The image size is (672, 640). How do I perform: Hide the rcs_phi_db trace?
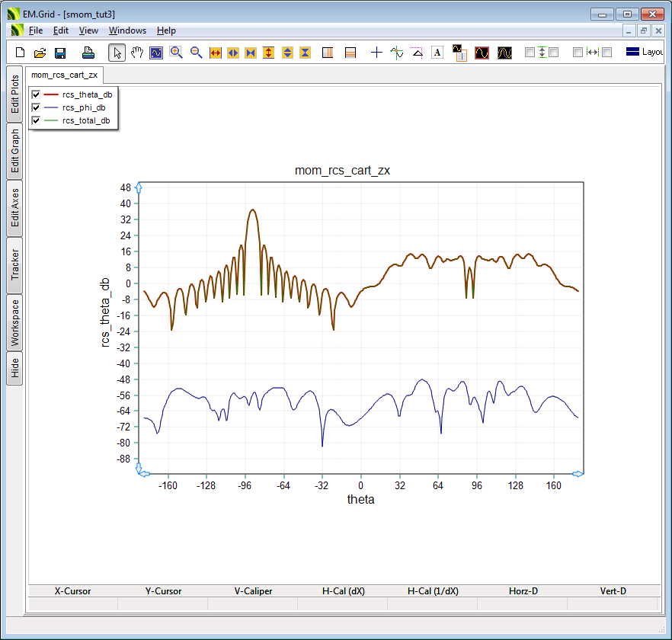[x=36, y=107]
